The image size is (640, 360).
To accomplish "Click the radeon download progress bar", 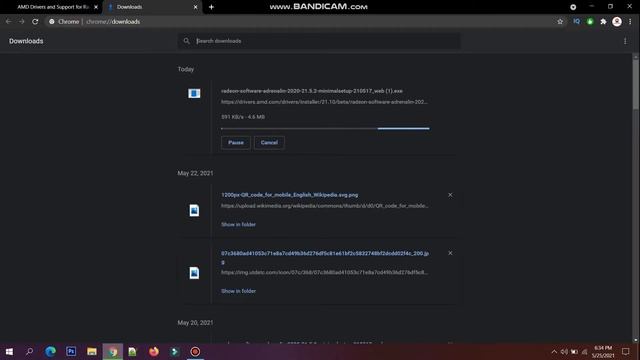I will (x=325, y=128).
